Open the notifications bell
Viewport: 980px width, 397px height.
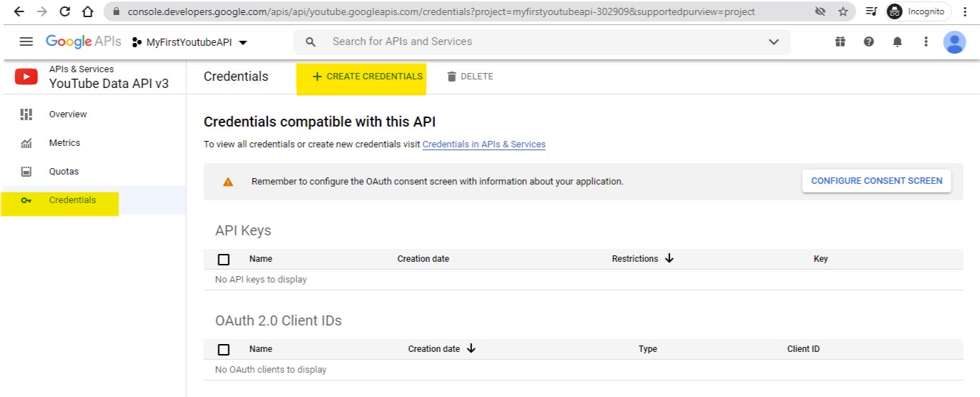click(x=897, y=42)
